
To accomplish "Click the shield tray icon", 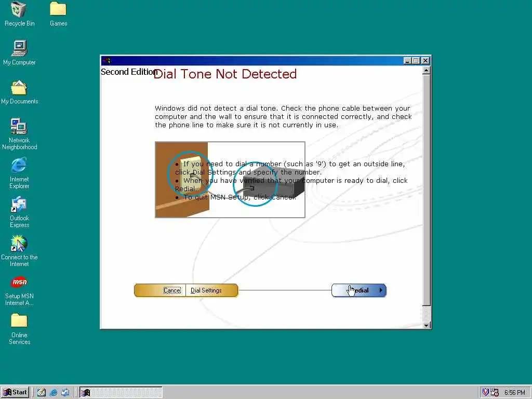I will point(486,393).
